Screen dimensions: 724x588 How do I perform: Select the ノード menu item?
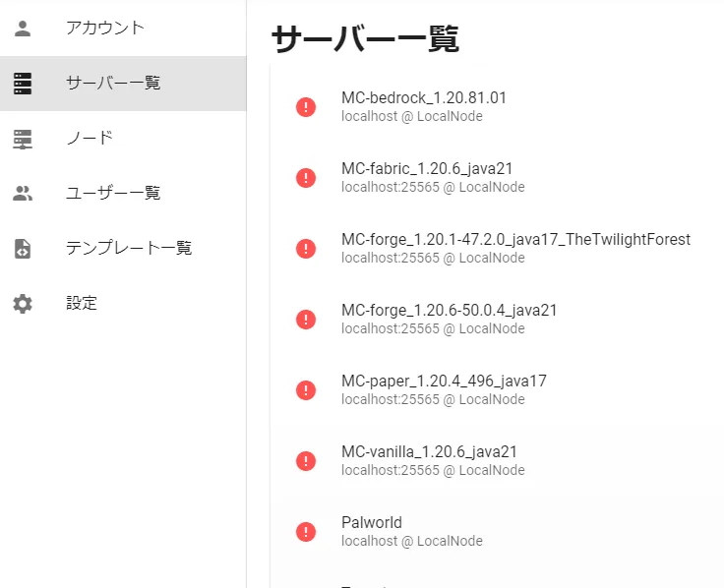[90, 138]
